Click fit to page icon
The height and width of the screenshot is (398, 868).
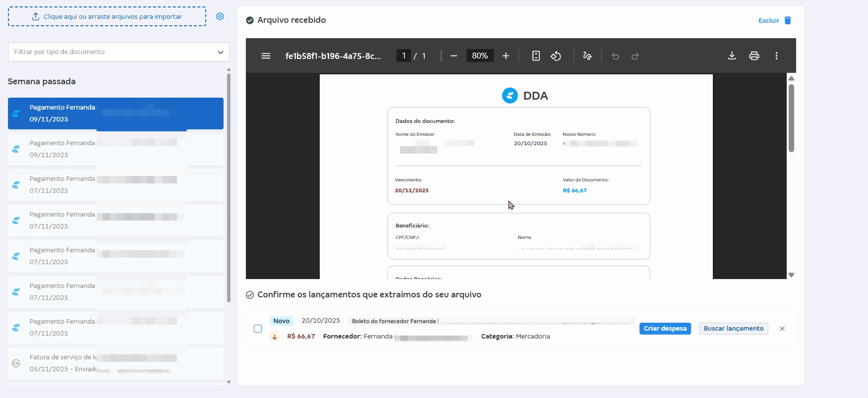pos(536,56)
